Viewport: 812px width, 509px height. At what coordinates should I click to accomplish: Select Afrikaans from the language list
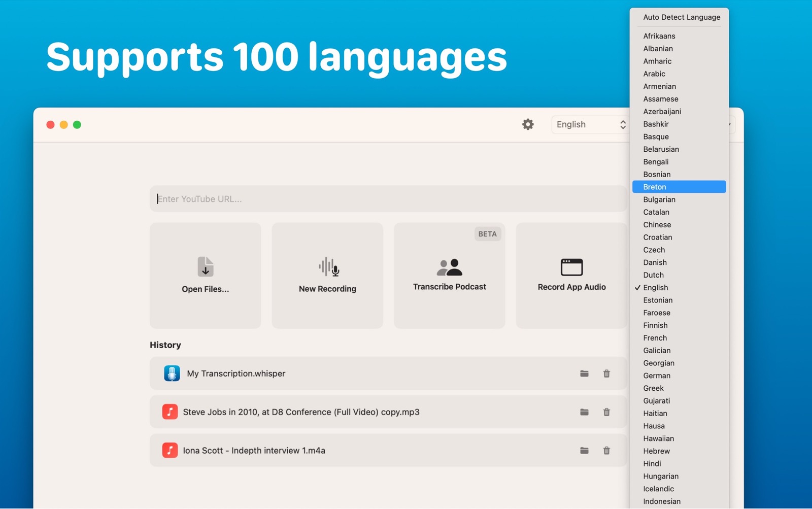click(659, 36)
